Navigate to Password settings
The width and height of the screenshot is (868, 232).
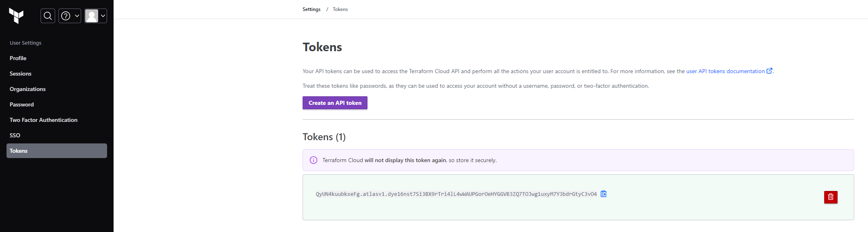coord(22,104)
